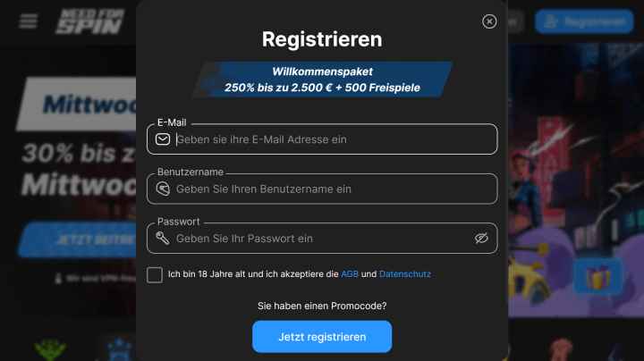
Task: Check the 18 Jahre alt agreement checkbox
Action: 155,274
